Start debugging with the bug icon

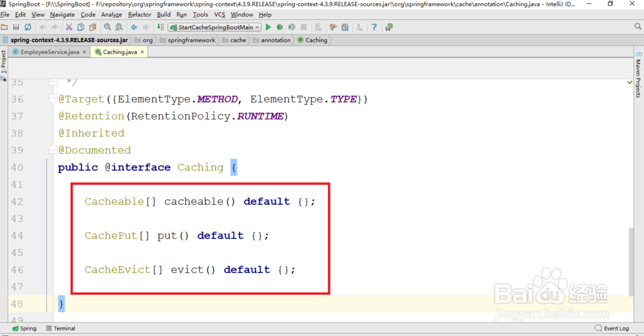(x=279, y=27)
